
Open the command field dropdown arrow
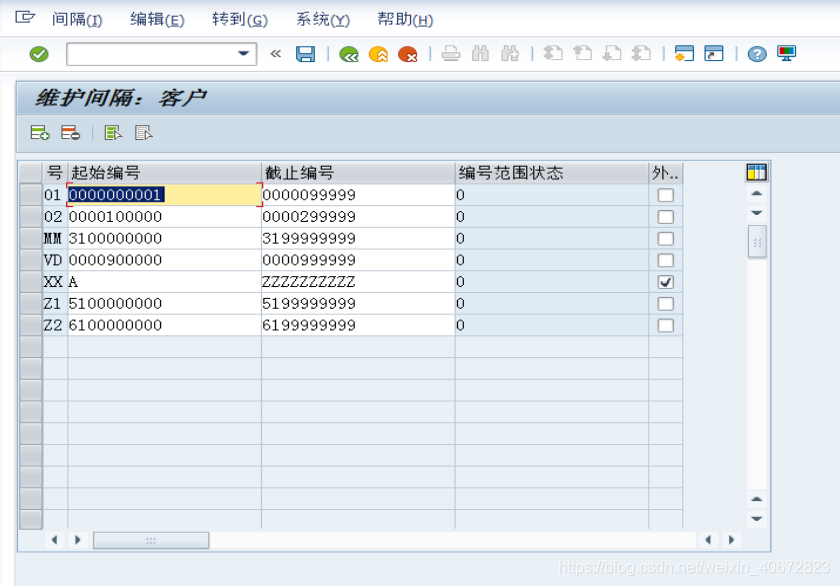pos(243,54)
